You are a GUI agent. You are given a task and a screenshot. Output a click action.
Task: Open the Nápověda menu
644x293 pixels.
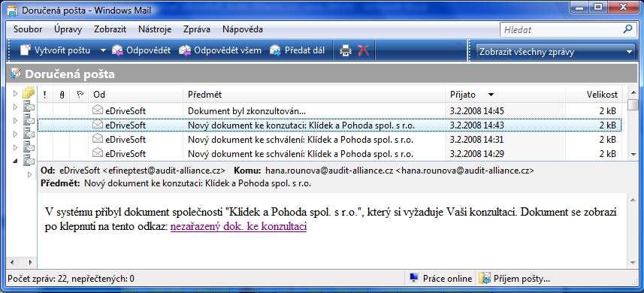[243, 29]
